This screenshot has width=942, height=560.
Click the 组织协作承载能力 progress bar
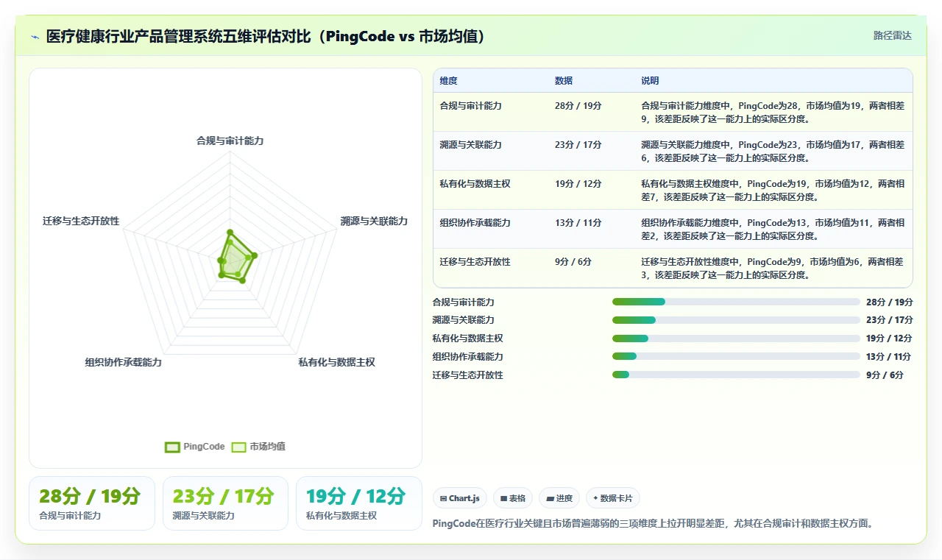[736, 356]
